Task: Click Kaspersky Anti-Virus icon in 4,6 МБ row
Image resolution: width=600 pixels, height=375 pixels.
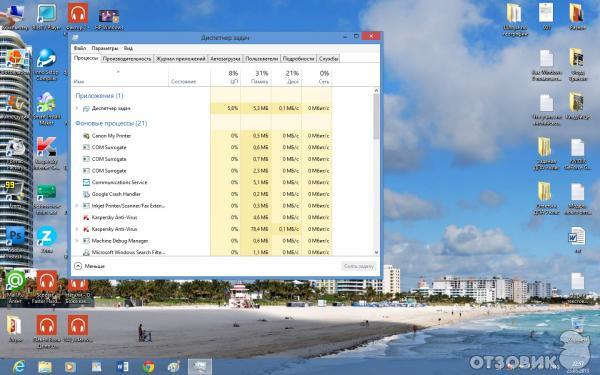Action: pyautogui.click(x=86, y=217)
